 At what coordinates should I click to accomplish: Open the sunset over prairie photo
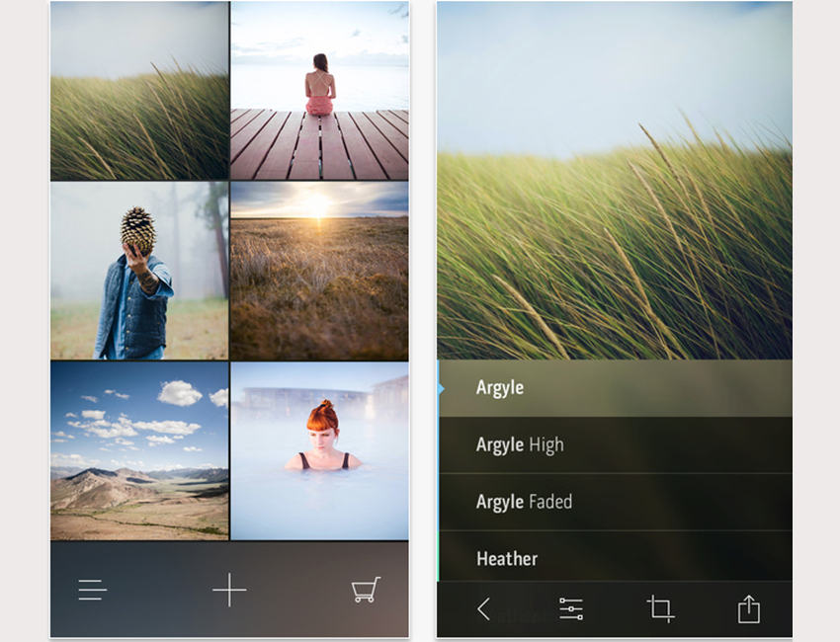[x=319, y=271]
